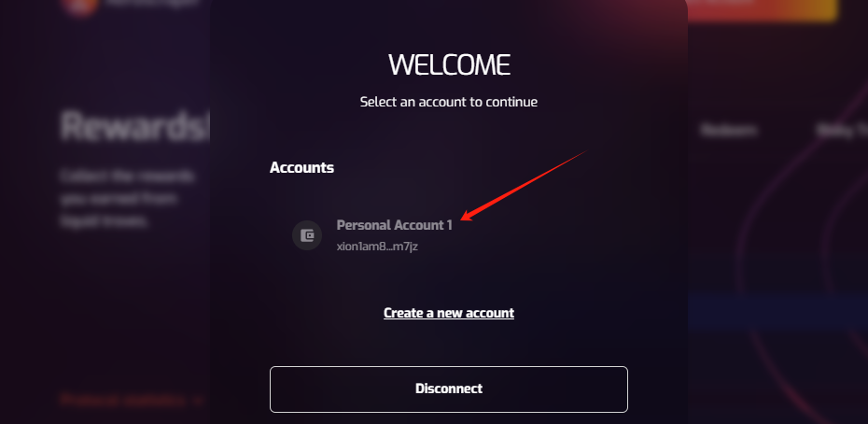The image size is (868, 424).
Task: Click the blurred orange logo in top-left corner
Action: pos(81,7)
